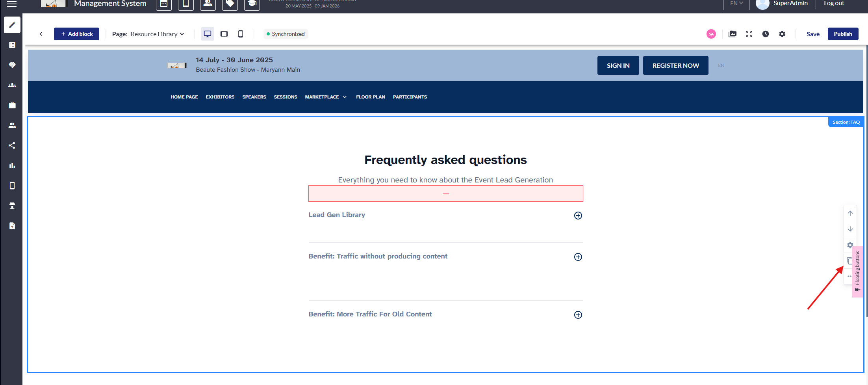This screenshot has height=385, width=868.
Task: Open the hamburger main menu
Action: 12,4
